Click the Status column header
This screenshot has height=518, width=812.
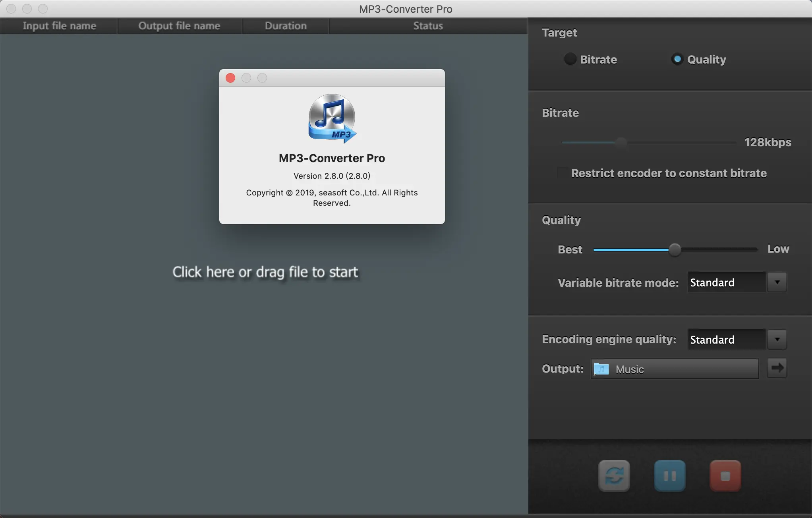pos(428,25)
